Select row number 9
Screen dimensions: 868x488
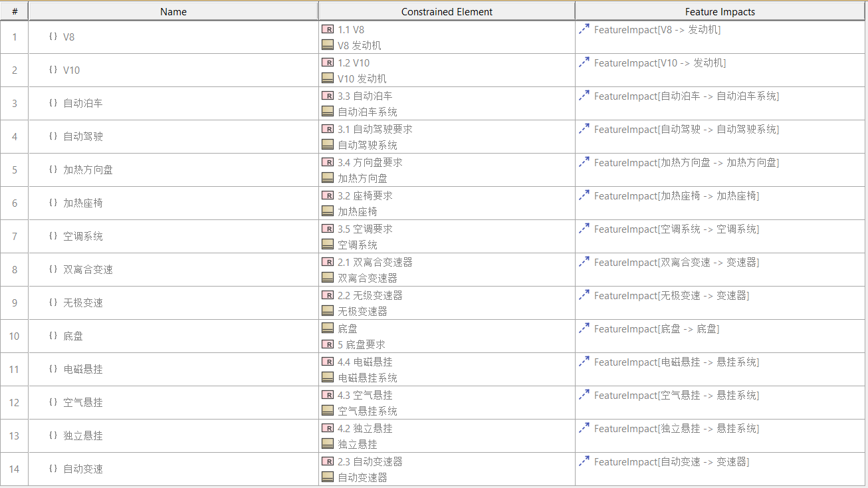tap(15, 303)
